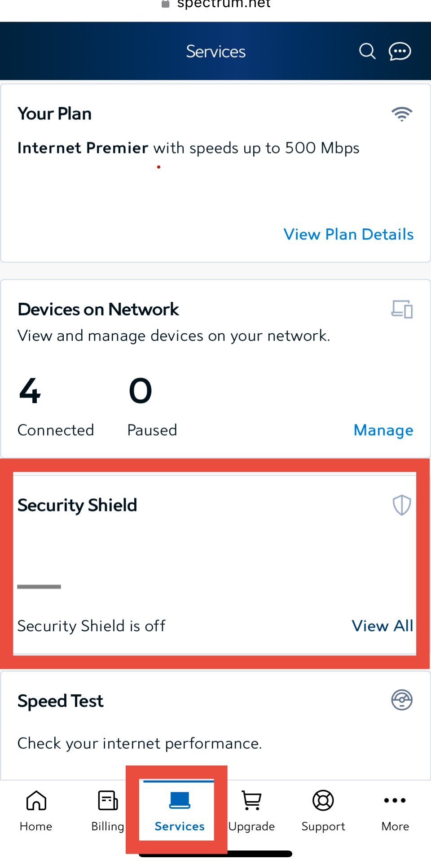431x868 pixels.
Task: Tap the 0 Paused devices count
Action: click(x=141, y=391)
